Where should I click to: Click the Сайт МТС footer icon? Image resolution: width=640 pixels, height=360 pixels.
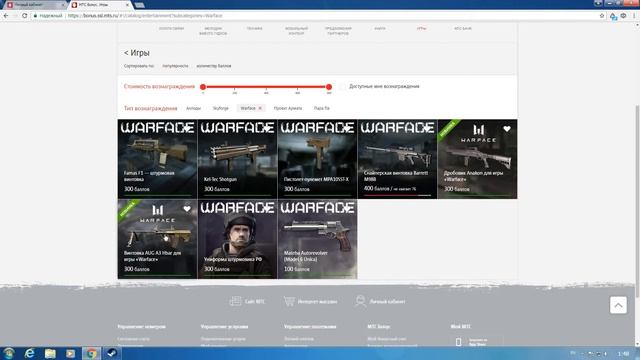click(235, 301)
